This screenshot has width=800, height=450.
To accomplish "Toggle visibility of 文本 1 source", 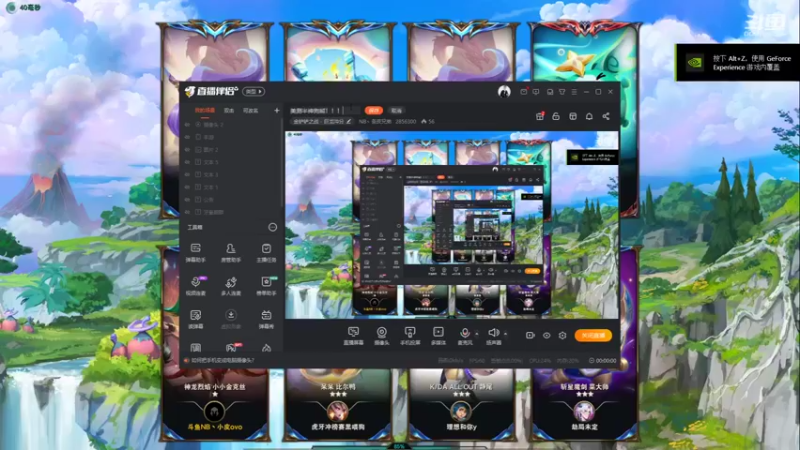I will pos(187,187).
